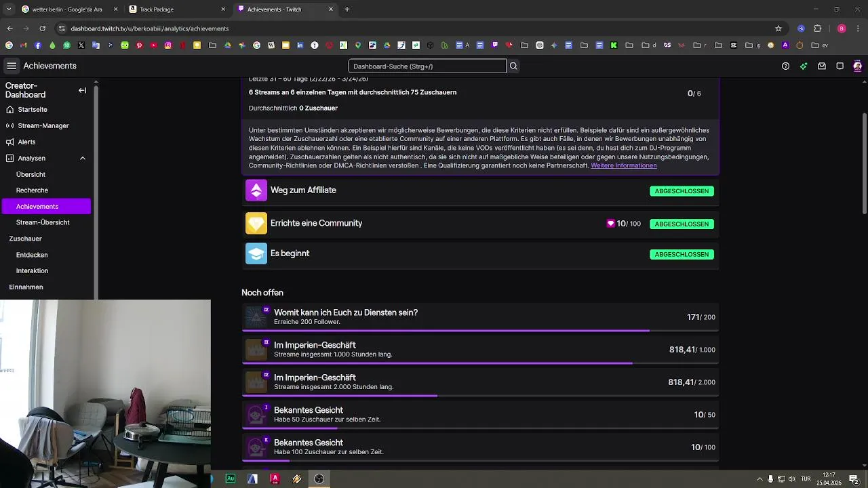
Task: Click the search magnifier button
Action: (x=513, y=66)
